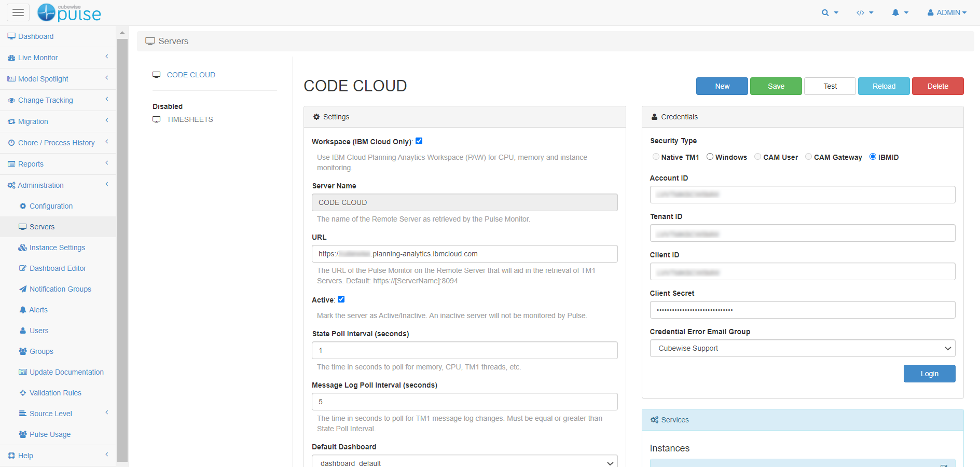The height and width of the screenshot is (467, 980).
Task: Select the CAM Gateway security type
Action: click(x=809, y=156)
